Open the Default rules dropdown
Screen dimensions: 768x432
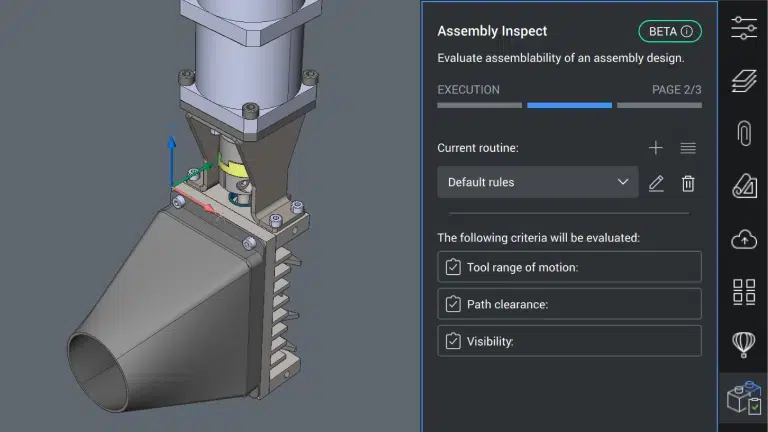coord(538,182)
